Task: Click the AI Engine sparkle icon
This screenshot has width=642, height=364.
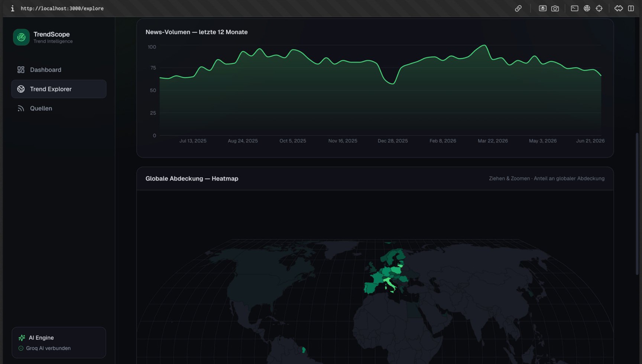Action: pos(22,338)
